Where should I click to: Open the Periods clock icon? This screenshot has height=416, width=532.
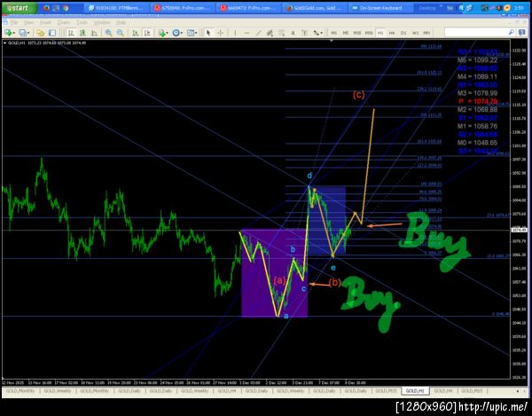[176, 33]
